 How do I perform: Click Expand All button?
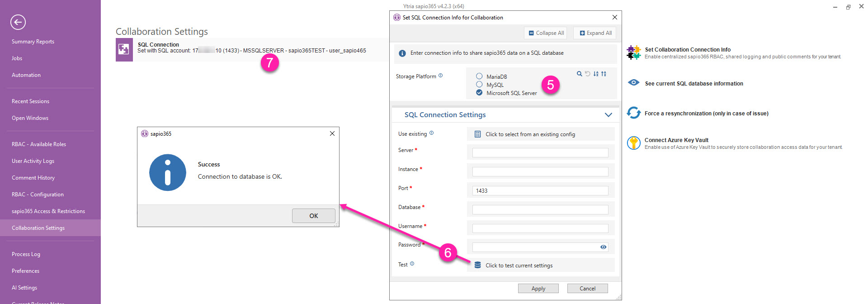click(x=596, y=33)
